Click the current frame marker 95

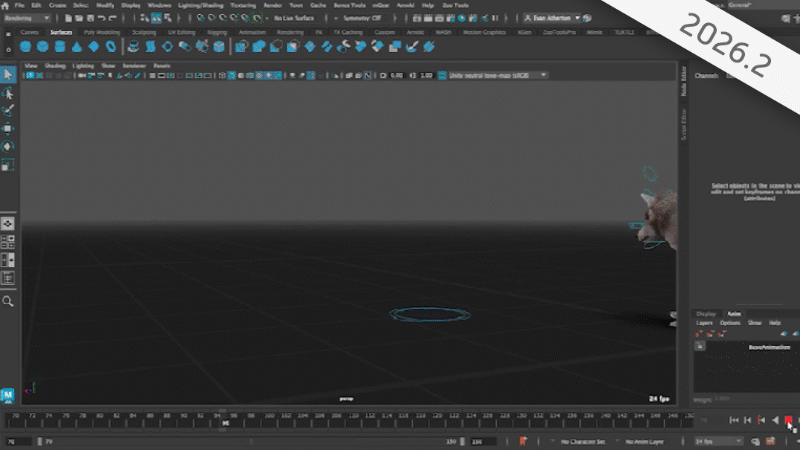pyautogui.click(x=225, y=423)
